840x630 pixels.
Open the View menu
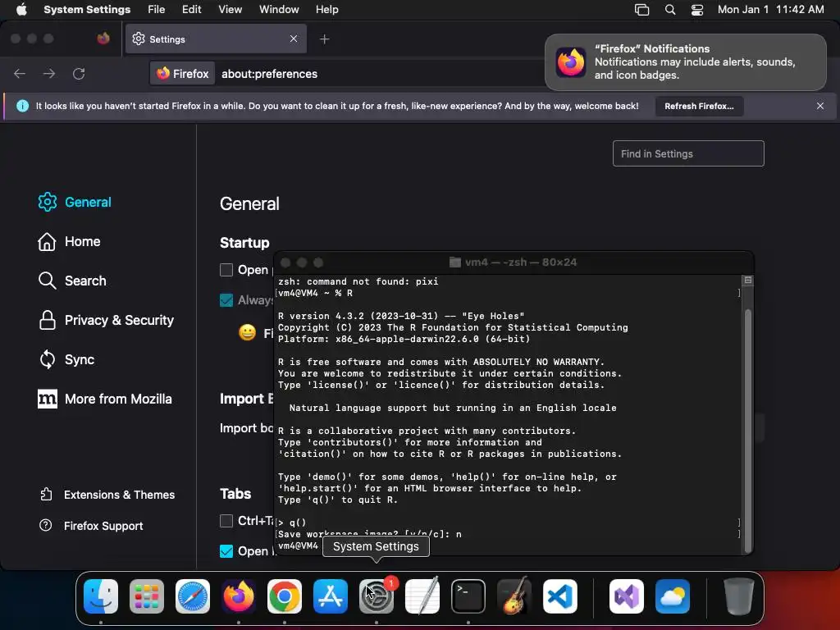click(231, 10)
